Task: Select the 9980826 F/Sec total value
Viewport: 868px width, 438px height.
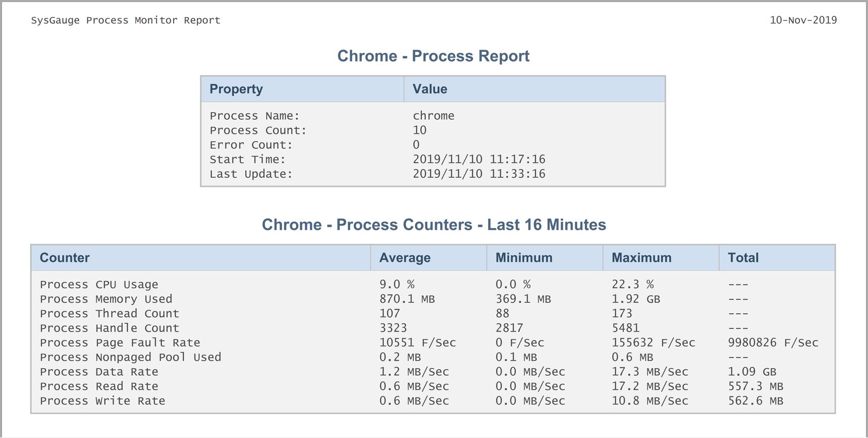Action: click(x=773, y=343)
